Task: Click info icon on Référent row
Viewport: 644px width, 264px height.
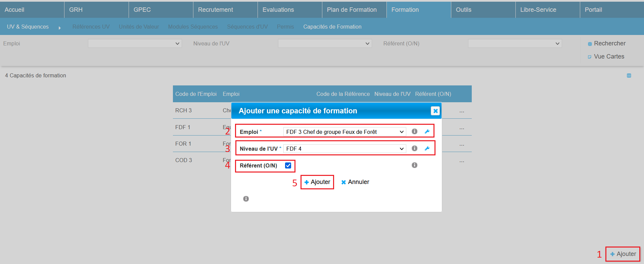Action: (414, 165)
